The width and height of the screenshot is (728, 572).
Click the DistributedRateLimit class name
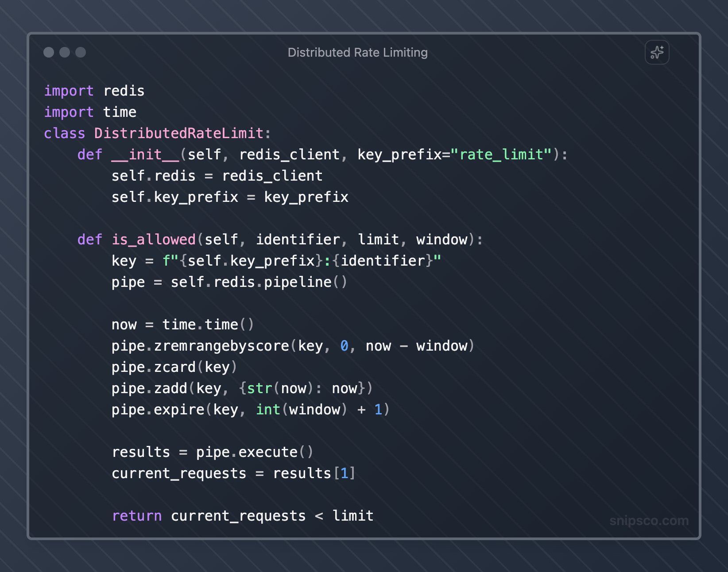pyautogui.click(x=178, y=133)
